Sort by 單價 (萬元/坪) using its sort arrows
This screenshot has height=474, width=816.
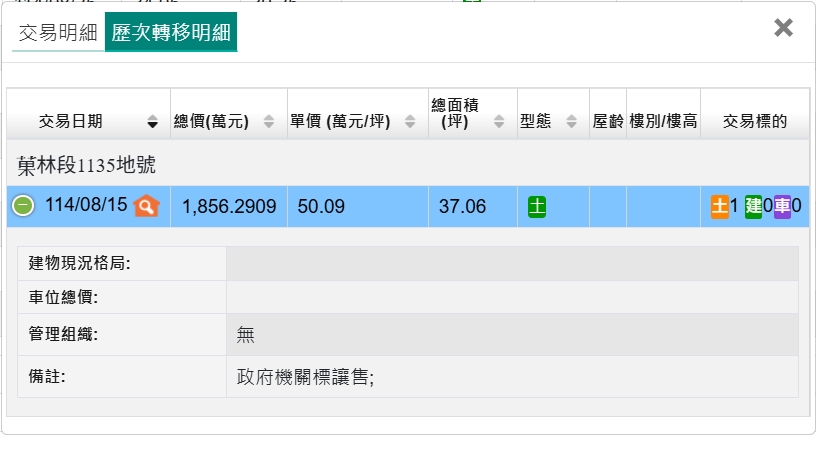point(410,122)
